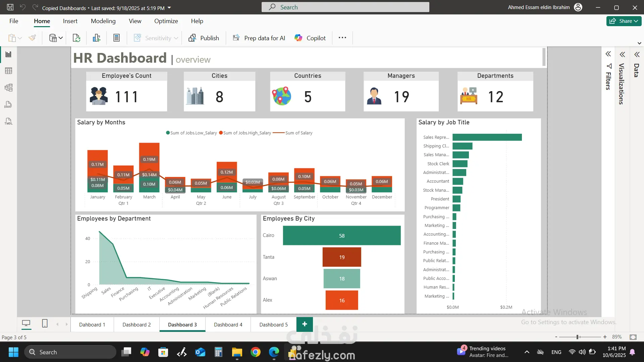Click the Publish button

[204, 38]
